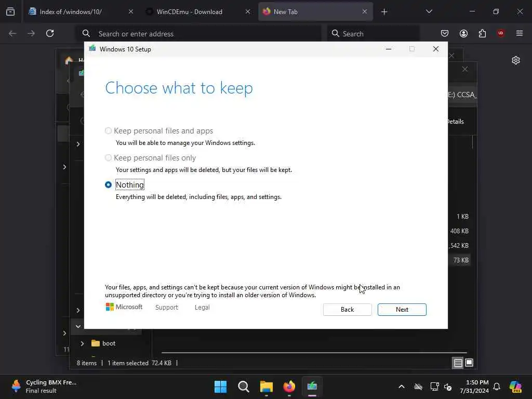
Task: Open the Firefox account icon
Action: pyautogui.click(x=463, y=33)
